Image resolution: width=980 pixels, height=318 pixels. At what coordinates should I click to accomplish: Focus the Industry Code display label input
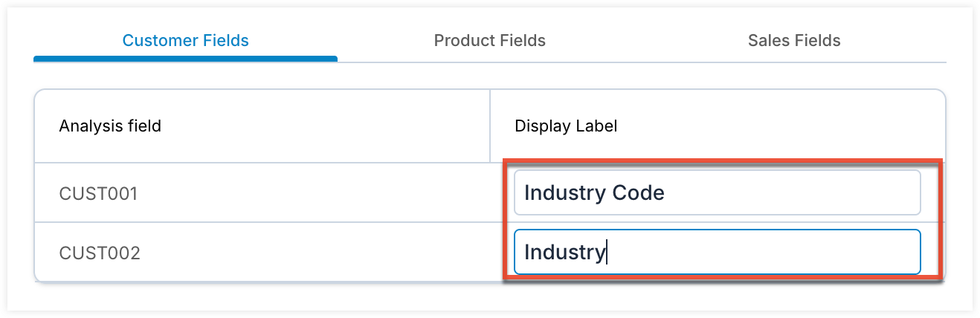click(x=717, y=193)
